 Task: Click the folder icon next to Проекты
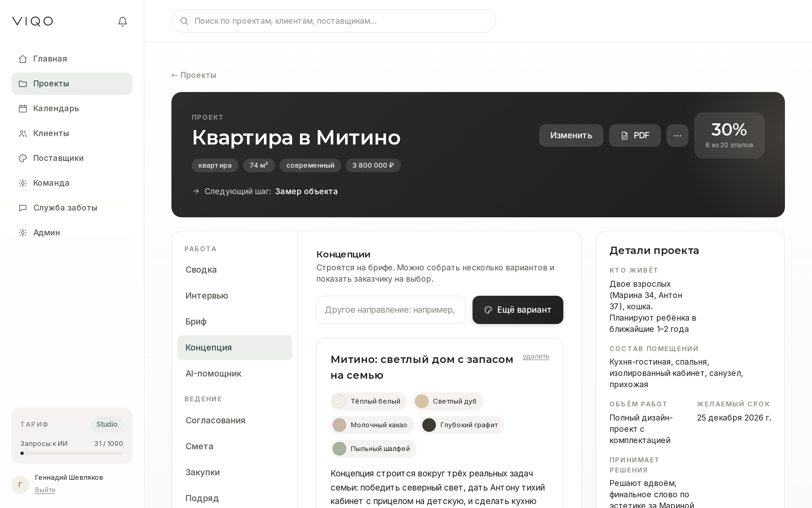click(23, 84)
